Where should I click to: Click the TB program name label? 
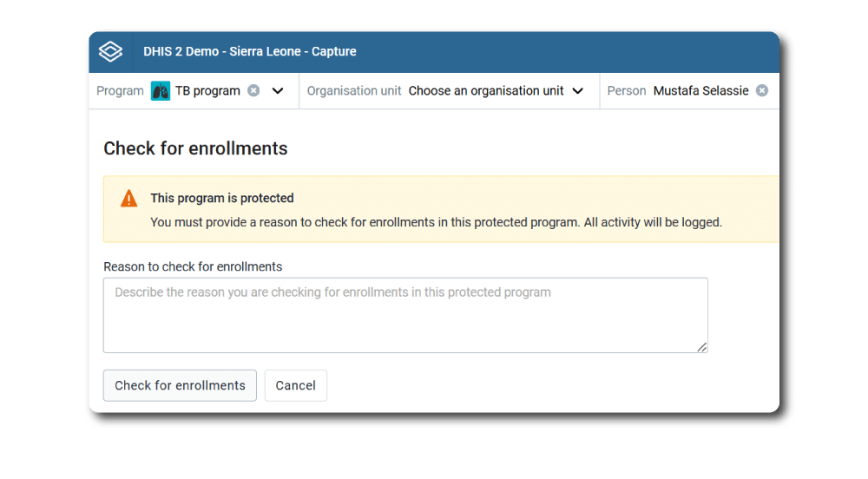pos(207,91)
